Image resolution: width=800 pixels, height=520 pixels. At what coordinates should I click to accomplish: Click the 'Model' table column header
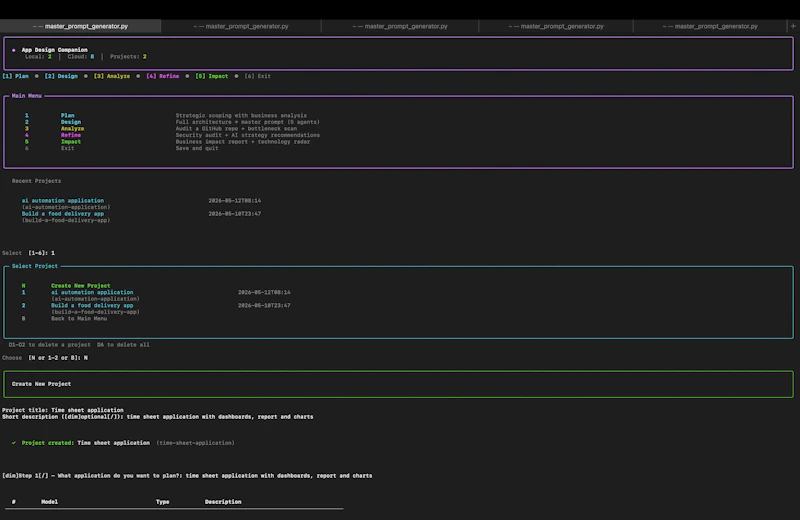click(x=49, y=502)
